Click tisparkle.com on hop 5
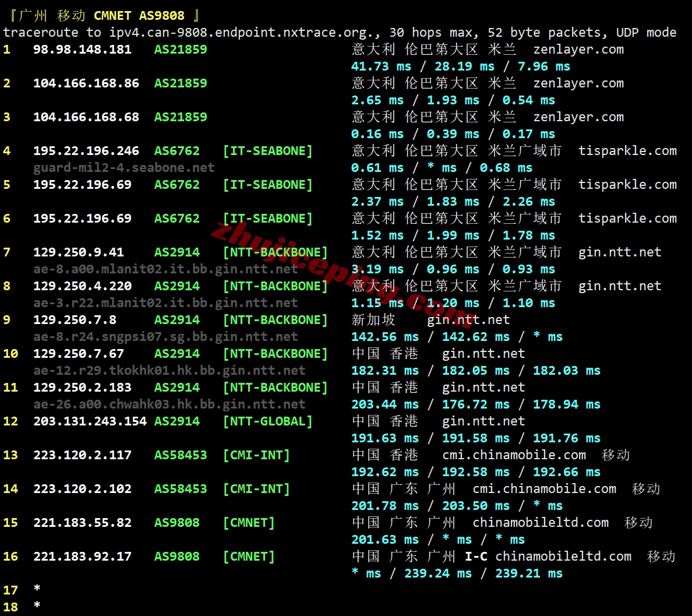Screen dimensions: 692x616 point(627,185)
